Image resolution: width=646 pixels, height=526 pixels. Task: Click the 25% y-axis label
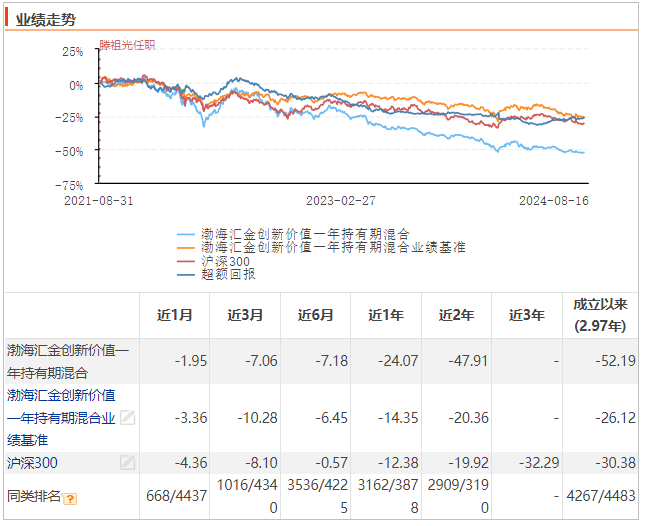tap(73, 51)
